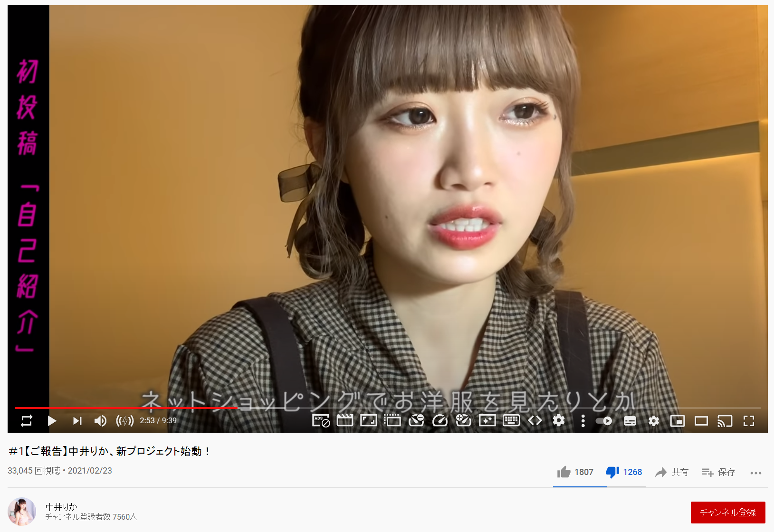The image size is (774, 532).
Task: Click the video title #1【ご報告】中井りか
Action: click(x=110, y=451)
